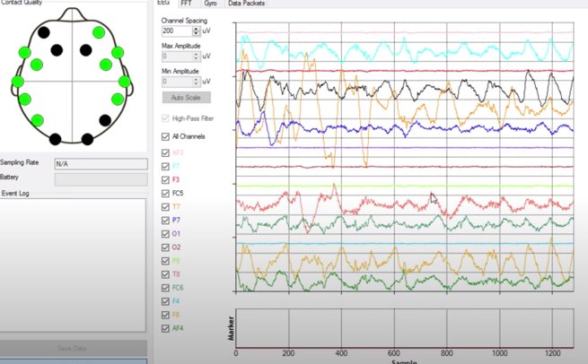Uncheck the All Channels checkbox
The image size is (588, 364).
(165, 136)
